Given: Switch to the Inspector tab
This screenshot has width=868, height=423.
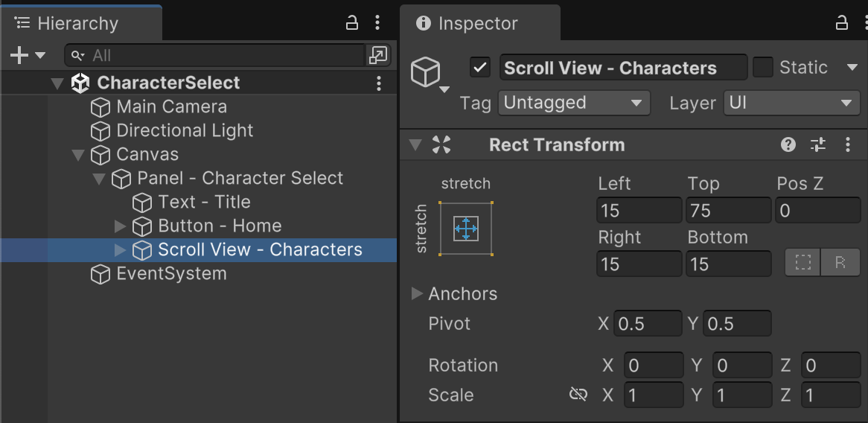Looking at the screenshot, I should [478, 23].
